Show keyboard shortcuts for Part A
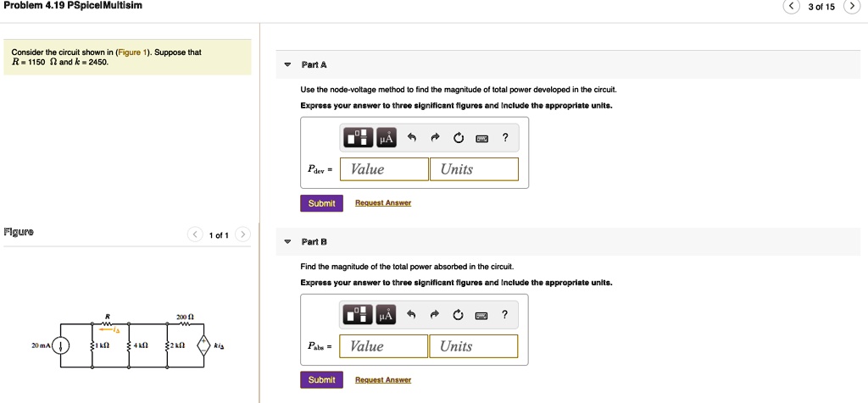Screen dimensions: 868x403 tap(481, 138)
